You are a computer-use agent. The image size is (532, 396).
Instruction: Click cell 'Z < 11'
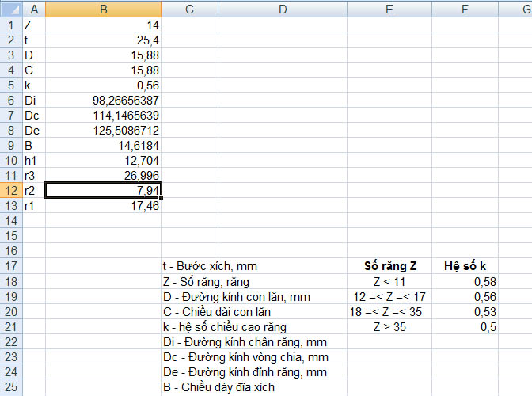click(389, 282)
